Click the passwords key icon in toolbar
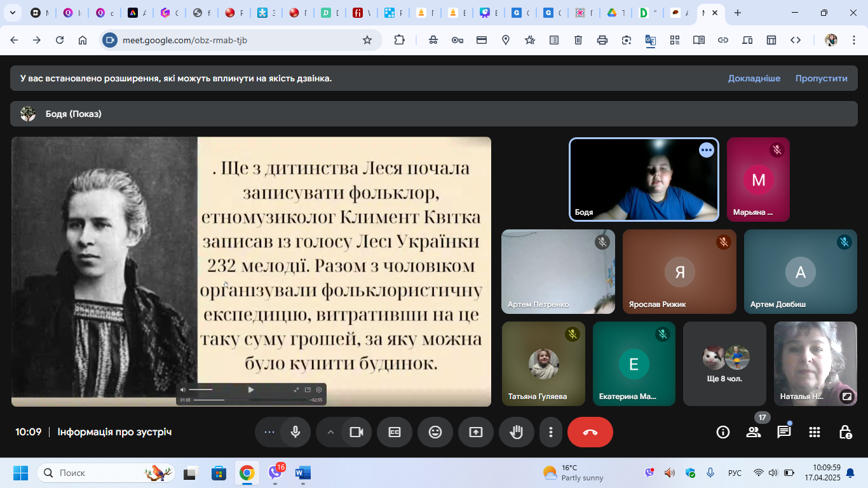 point(458,40)
